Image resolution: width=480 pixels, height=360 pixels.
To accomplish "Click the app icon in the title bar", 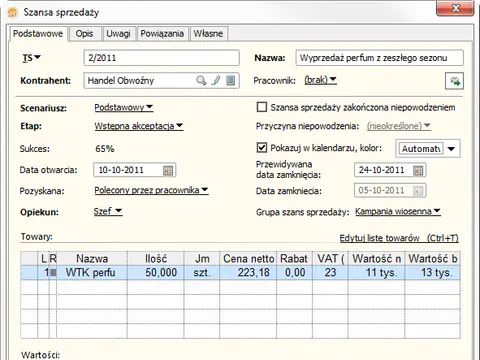I will point(13,12).
